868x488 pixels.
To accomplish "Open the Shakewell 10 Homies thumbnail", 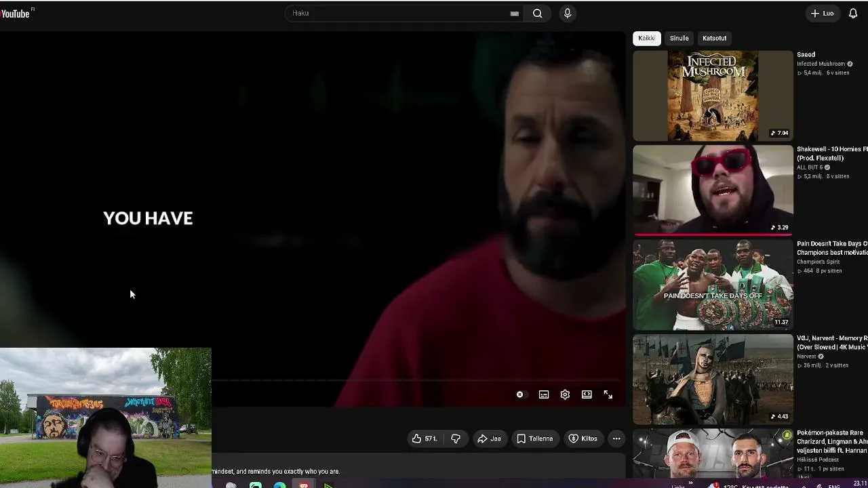I will 713,190.
